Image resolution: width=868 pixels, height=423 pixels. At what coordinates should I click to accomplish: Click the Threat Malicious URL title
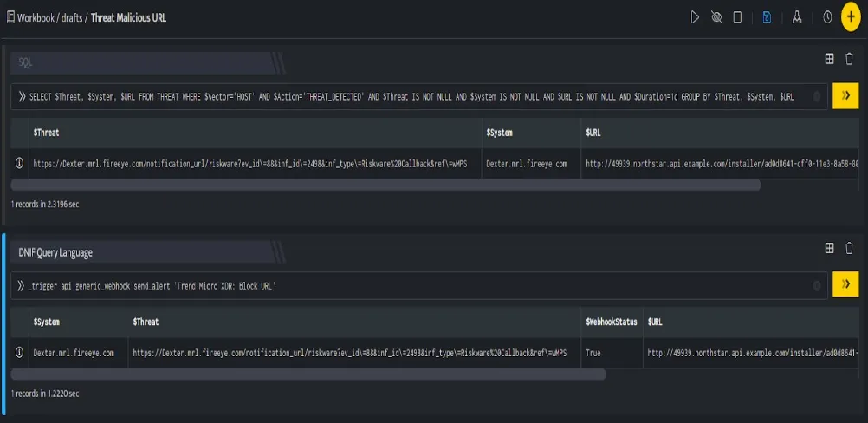coord(128,17)
